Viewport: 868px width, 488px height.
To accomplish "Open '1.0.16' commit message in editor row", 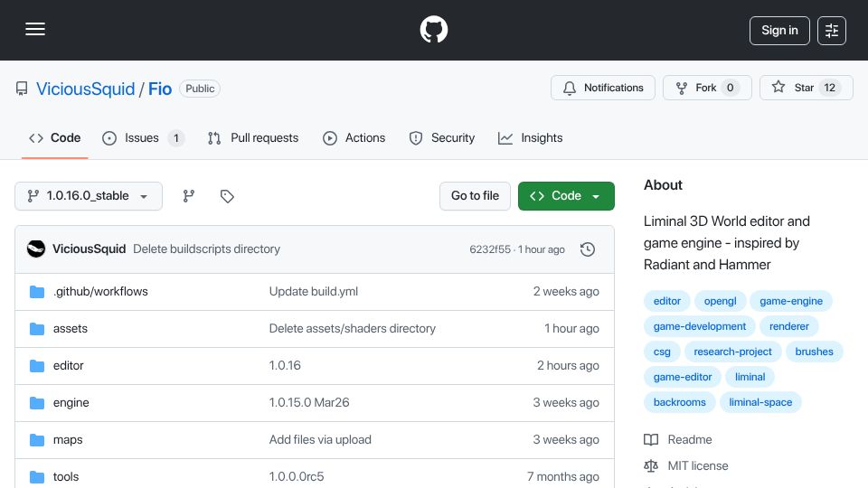I will 285,366.
